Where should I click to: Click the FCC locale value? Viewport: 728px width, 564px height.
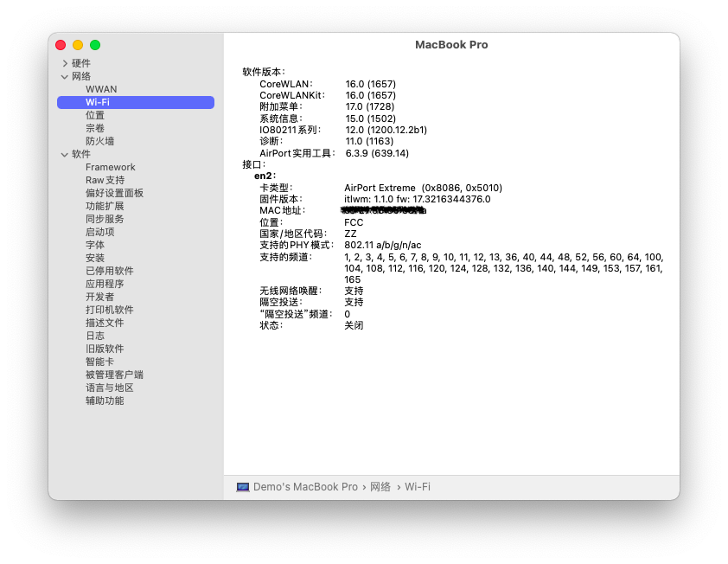[x=354, y=222]
